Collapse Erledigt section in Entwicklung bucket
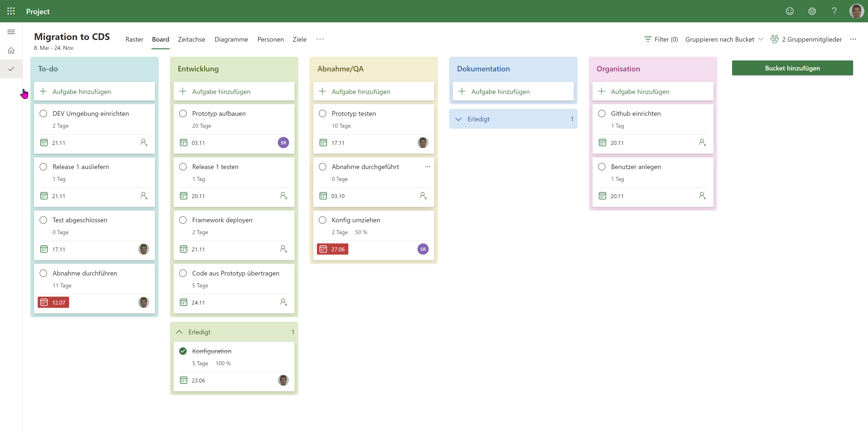The image size is (868, 432). coord(180,332)
